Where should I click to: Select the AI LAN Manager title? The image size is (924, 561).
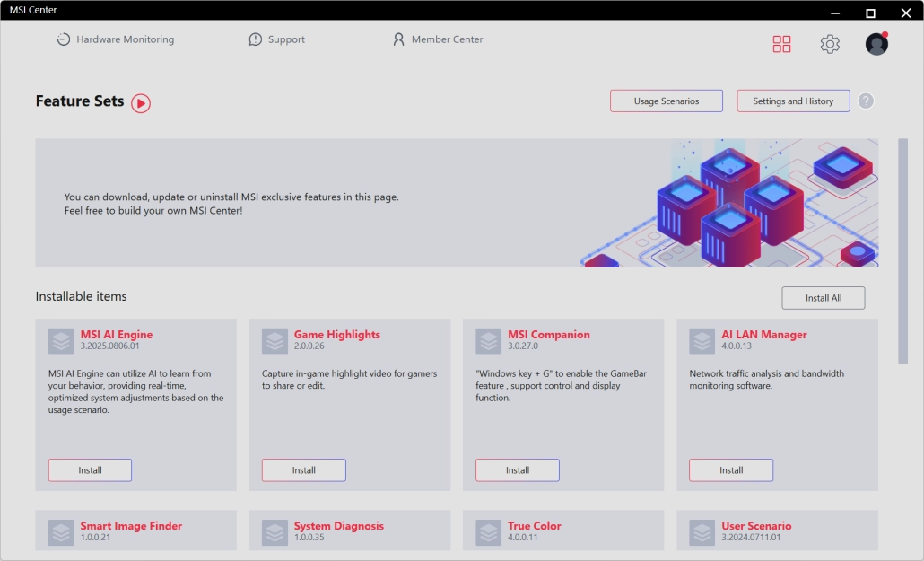763,335
